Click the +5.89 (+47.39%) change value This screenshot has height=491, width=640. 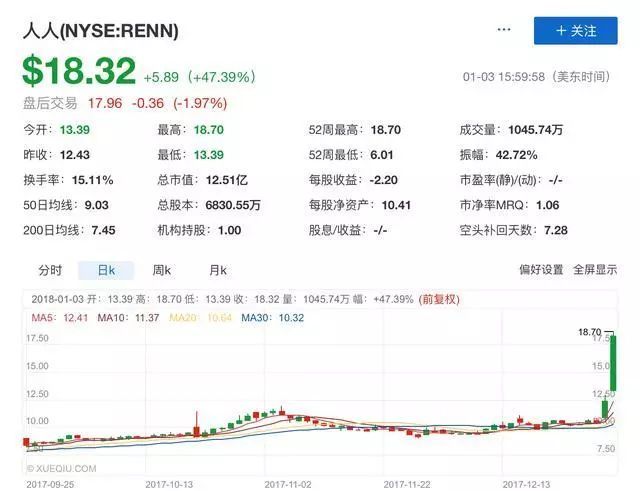[200, 77]
